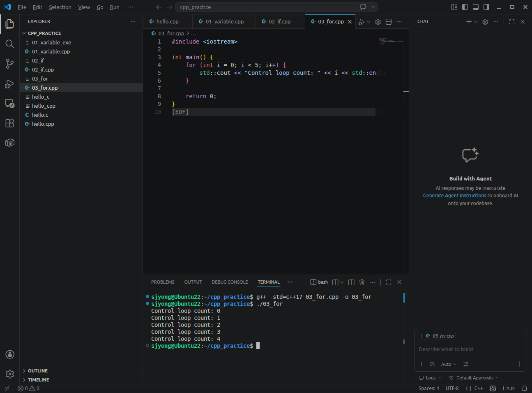This screenshot has width=532, height=393.
Task: Switch to the PROBLEMS panel tab
Action: (163, 282)
